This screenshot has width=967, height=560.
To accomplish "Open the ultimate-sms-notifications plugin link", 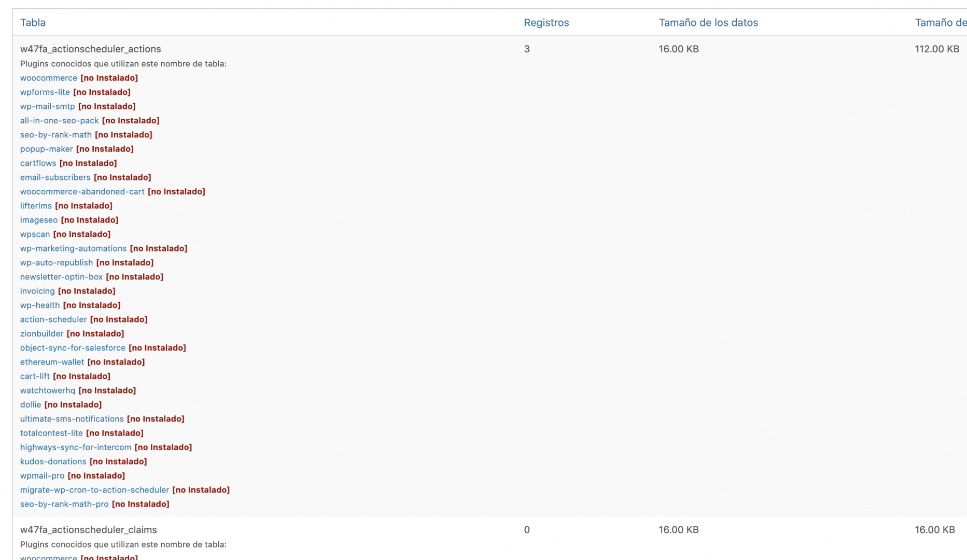I will 72,419.
